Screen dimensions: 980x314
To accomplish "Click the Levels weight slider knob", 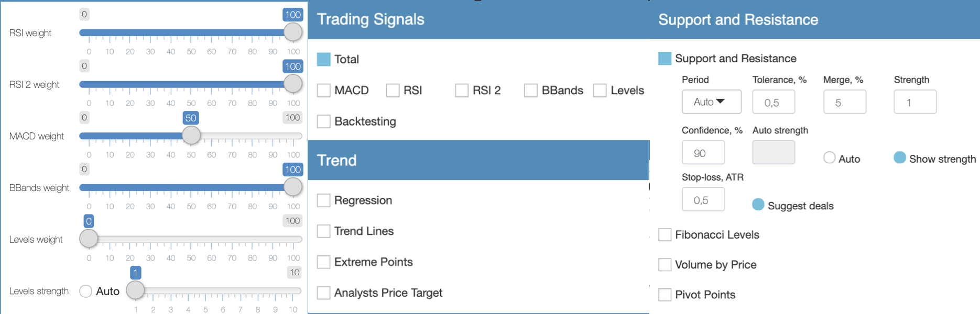I will point(89,239).
